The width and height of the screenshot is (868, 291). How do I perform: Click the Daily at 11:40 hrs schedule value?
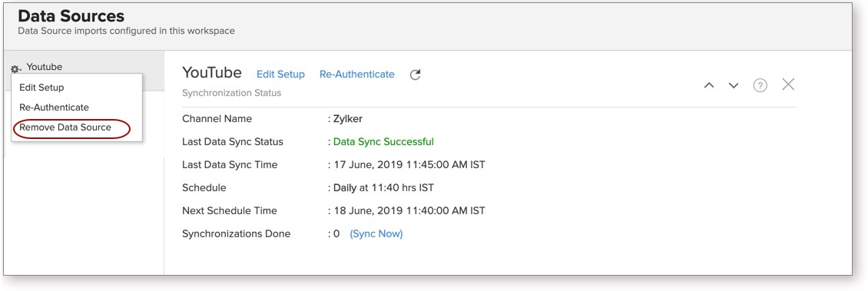(x=383, y=187)
